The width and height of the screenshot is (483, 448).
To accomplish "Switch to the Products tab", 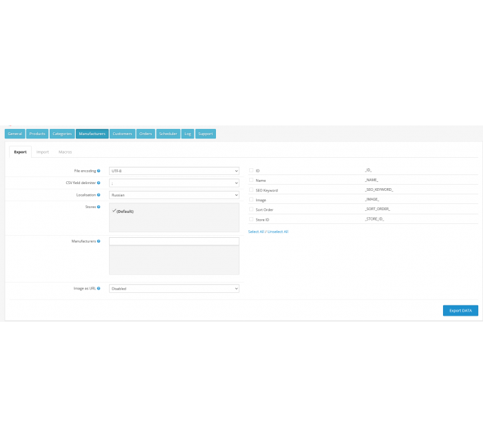I will pyautogui.click(x=37, y=134).
